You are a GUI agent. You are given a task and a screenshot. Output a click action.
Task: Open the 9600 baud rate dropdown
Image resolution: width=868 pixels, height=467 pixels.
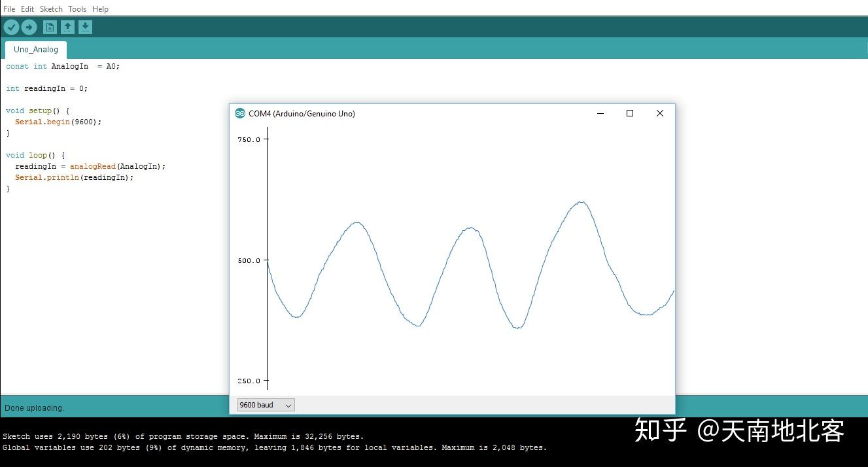(x=262, y=404)
